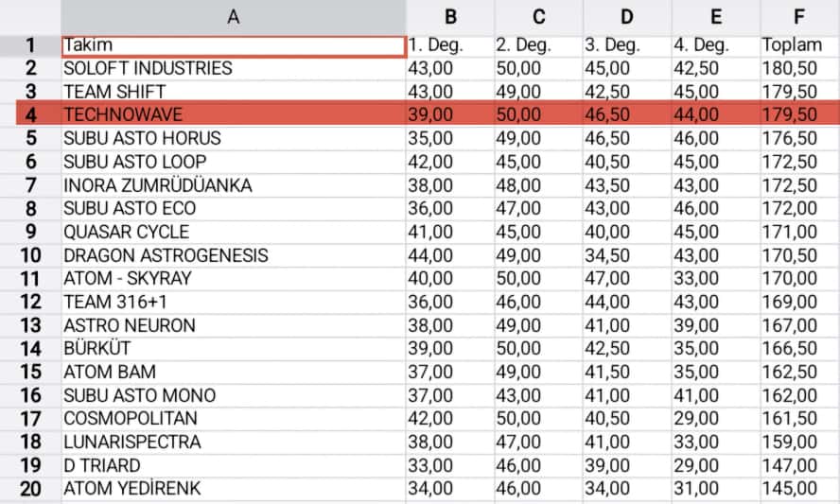
Task: Select column A header
Action: click(233, 16)
